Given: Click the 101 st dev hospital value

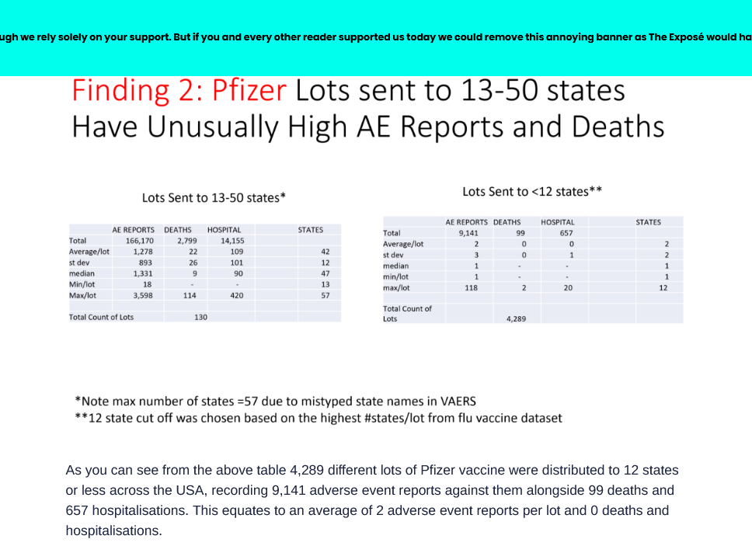Looking at the screenshot, I should 236,263.
